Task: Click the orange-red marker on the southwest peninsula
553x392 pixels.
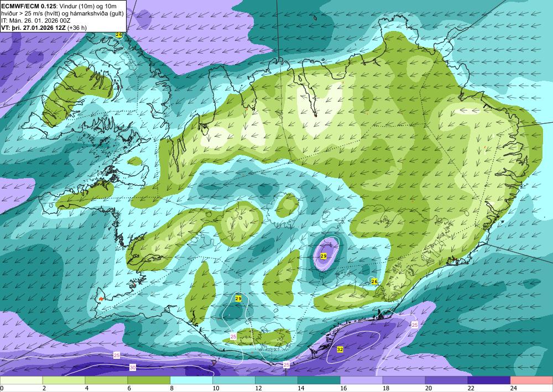Action: click(x=101, y=299)
